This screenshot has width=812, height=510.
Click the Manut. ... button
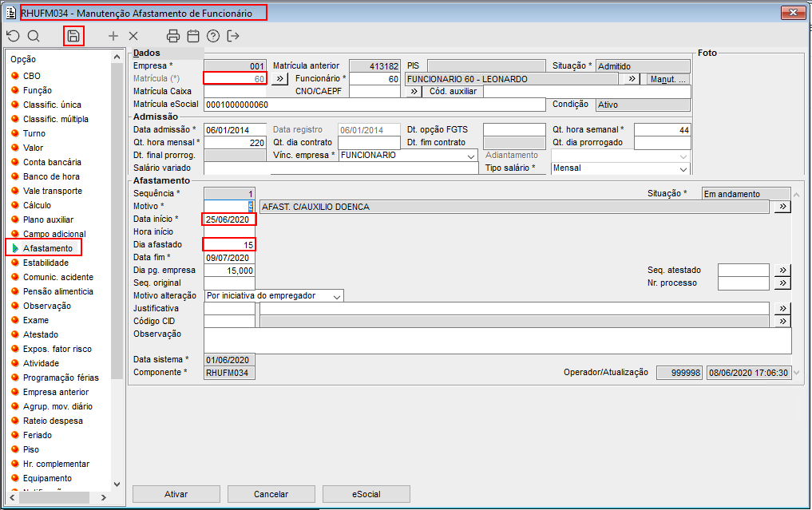668,79
